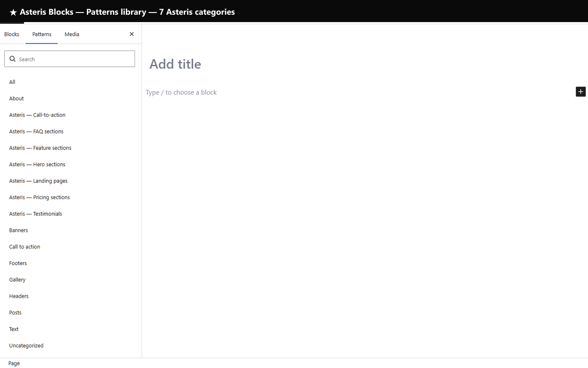
Task: Select Asteris — Pricing sections category
Action: point(71,197)
